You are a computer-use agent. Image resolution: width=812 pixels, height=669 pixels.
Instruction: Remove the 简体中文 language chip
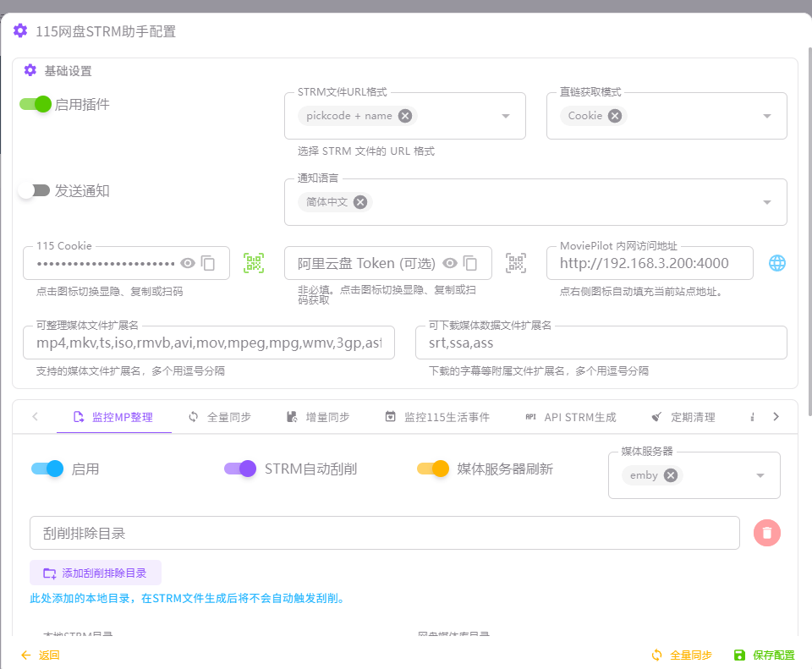click(x=360, y=202)
